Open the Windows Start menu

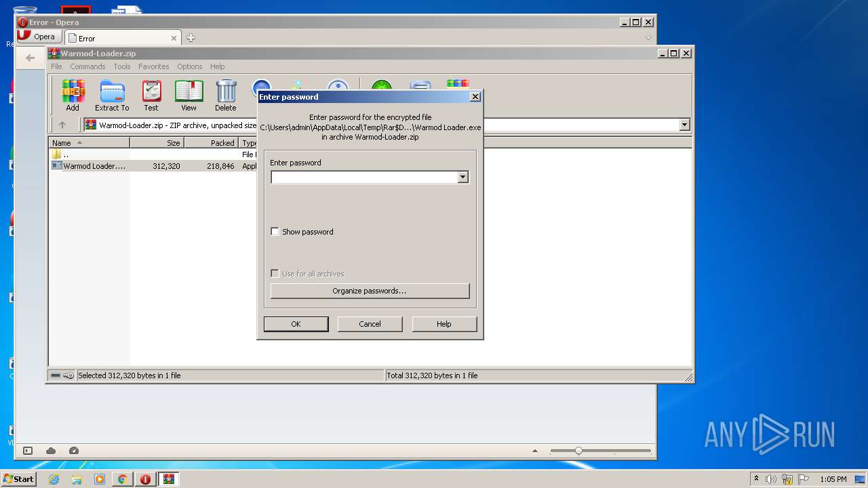coord(18,479)
